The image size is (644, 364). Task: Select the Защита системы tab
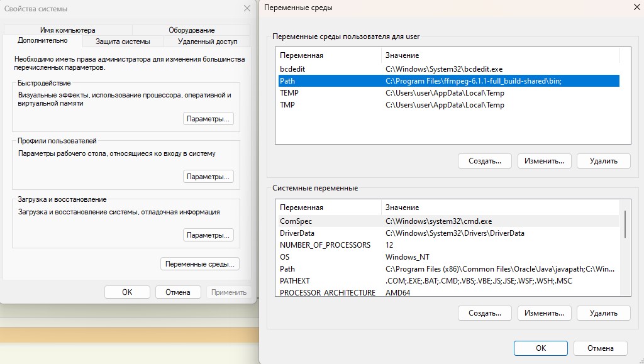[123, 41]
